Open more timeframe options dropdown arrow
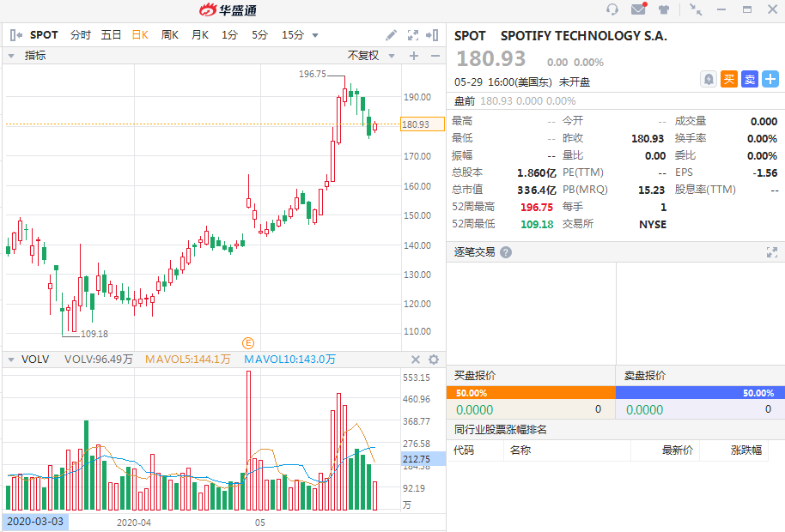The height and width of the screenshot is (532, 785). 315,35
